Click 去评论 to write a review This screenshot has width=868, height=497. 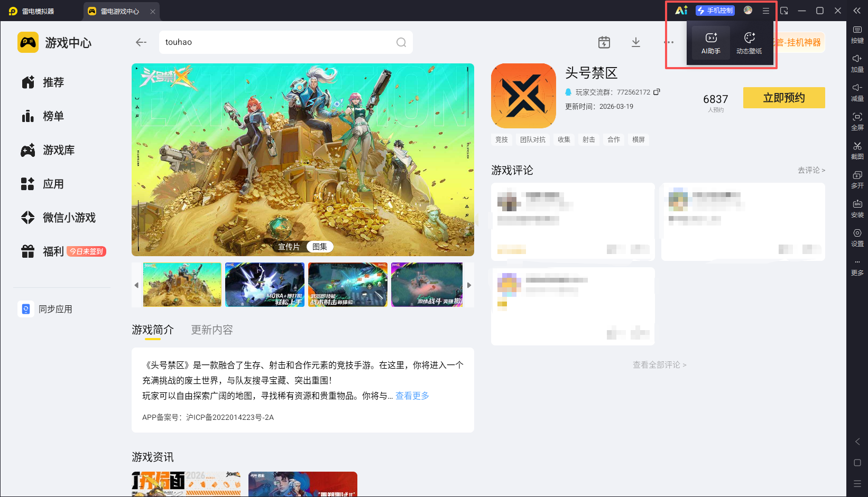point(811,170)
